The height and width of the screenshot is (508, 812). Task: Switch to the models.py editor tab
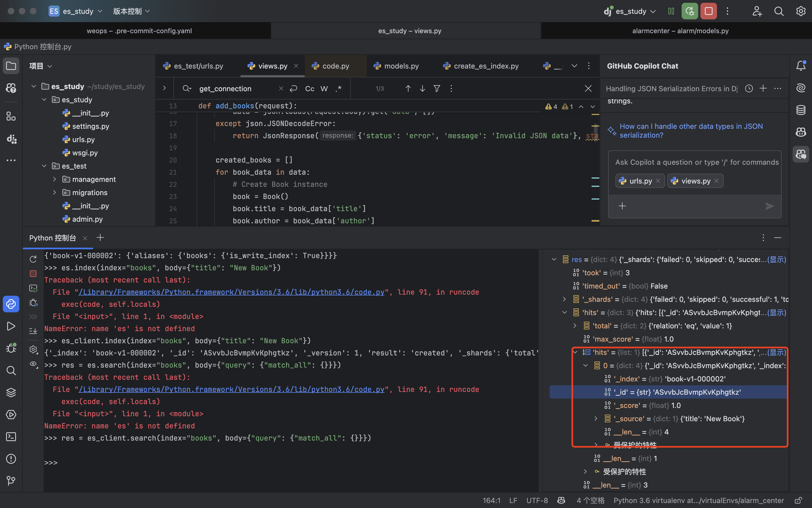pyautogui.click(x=401, y=66)
